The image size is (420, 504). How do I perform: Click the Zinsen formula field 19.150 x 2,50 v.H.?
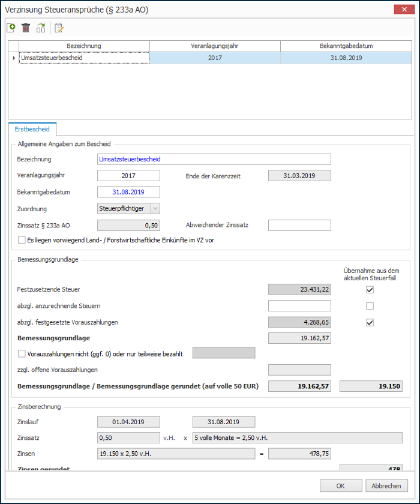point(176,454)
